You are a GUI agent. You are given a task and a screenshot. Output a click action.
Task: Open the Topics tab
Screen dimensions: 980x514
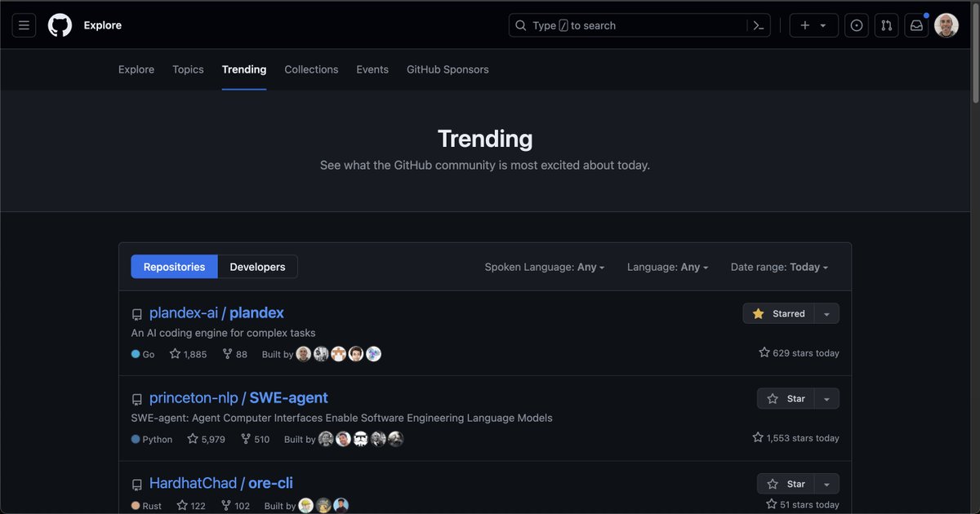pos(188,69)
